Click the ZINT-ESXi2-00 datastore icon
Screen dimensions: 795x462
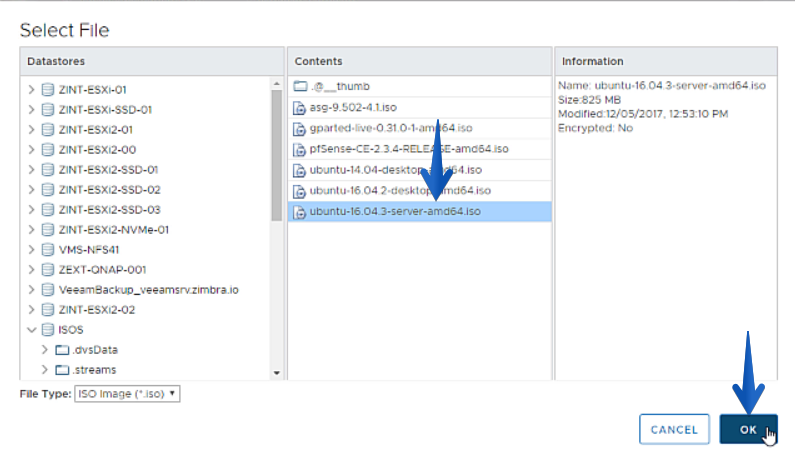pyautogui.click(x=48, y=150)
